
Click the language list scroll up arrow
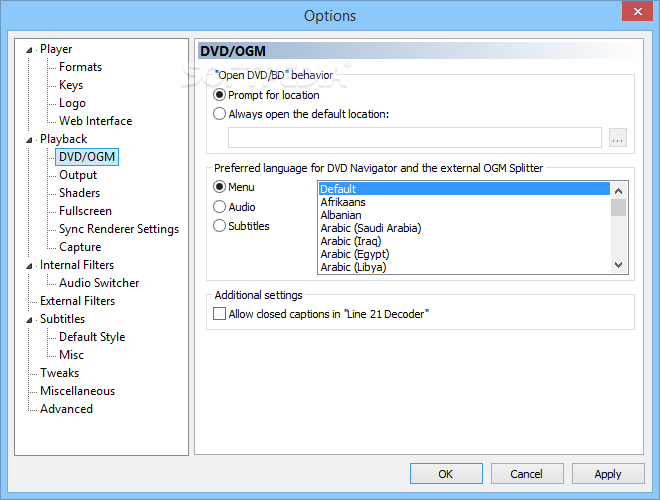pos(618,191)
